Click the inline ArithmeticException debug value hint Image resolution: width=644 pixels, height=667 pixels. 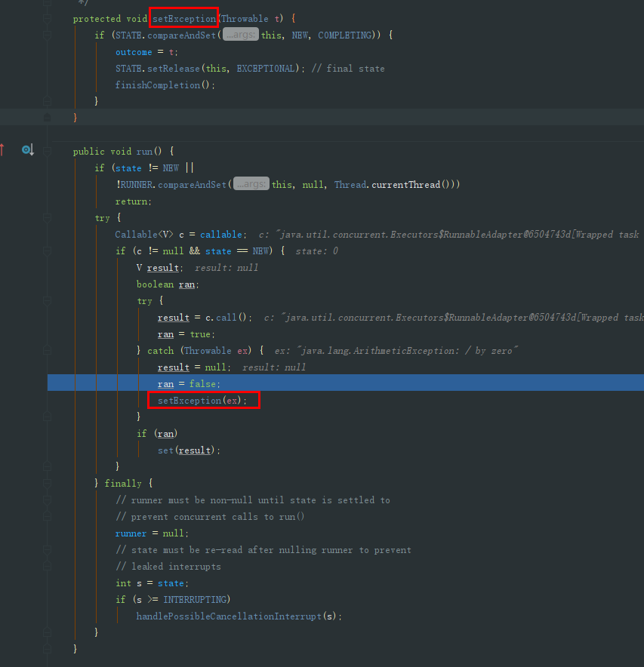pyautogui.click(x=396, y=351)
